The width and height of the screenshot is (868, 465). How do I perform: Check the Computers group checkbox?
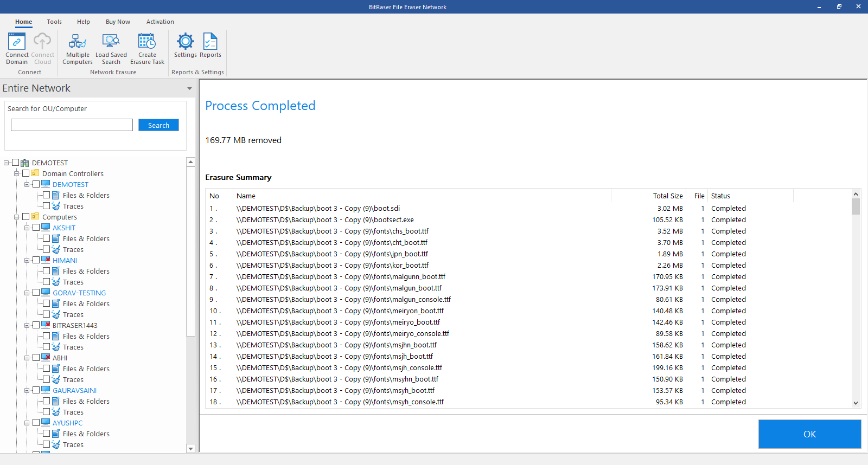click(25, 217)
